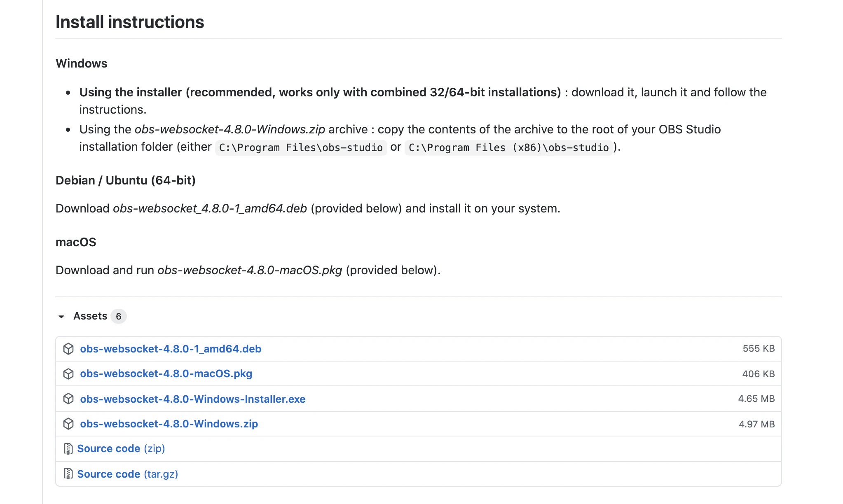
Task: Click the package icon beside the amd64.deb asset
Action: coord(68,349)
